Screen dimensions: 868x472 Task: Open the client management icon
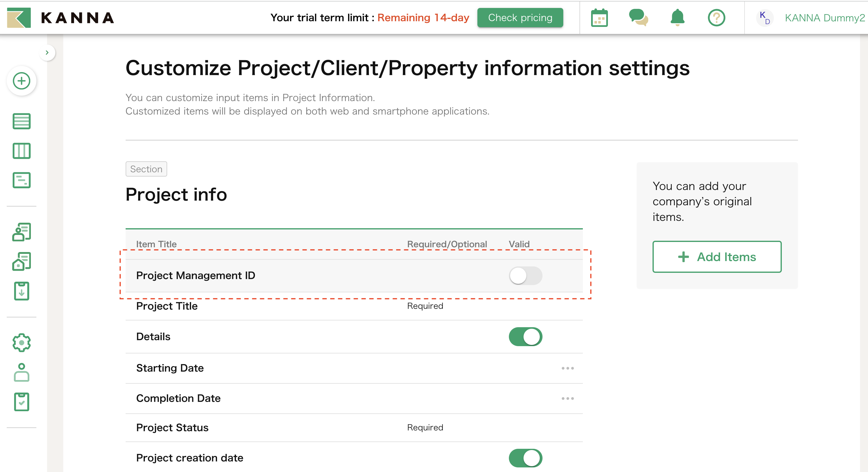click(x=21, y=232)
